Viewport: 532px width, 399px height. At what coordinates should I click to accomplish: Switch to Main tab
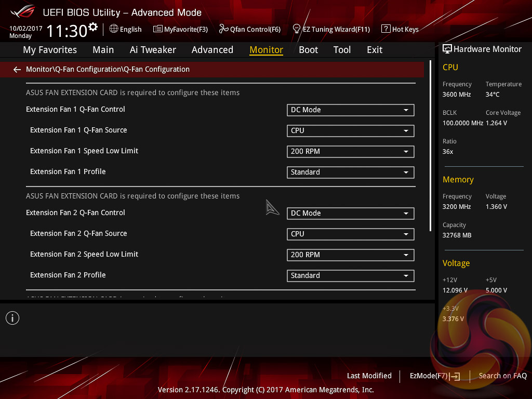(x=103, y=50)
